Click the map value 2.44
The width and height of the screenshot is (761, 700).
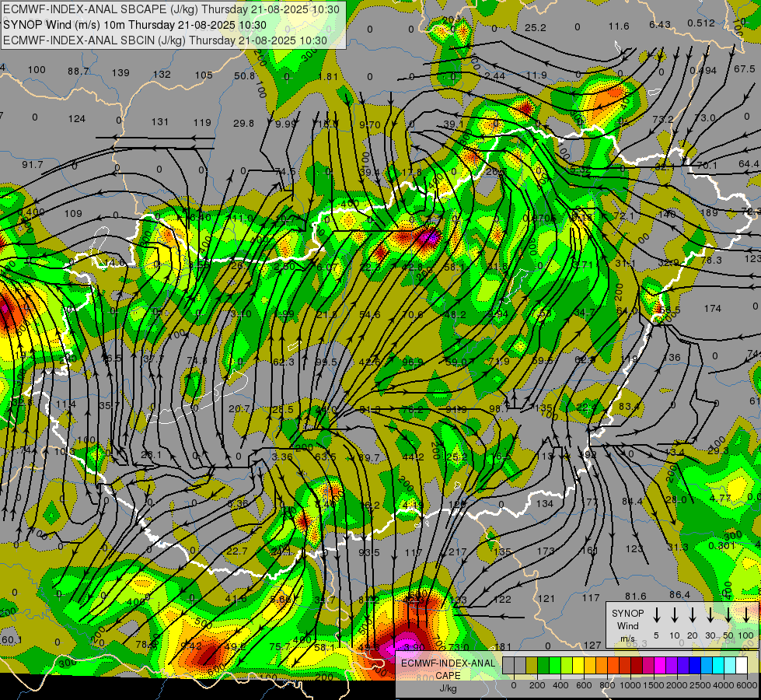tap(494, 76)
